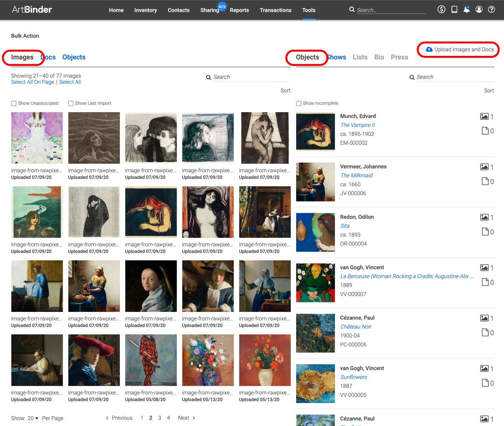Click the image count icon for La Berceuse

click(484, 268)
